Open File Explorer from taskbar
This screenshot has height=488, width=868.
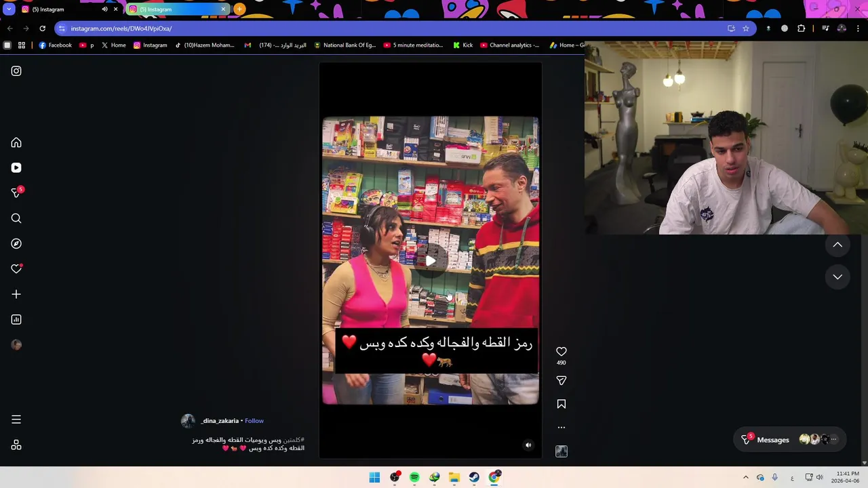click(454, 478)
